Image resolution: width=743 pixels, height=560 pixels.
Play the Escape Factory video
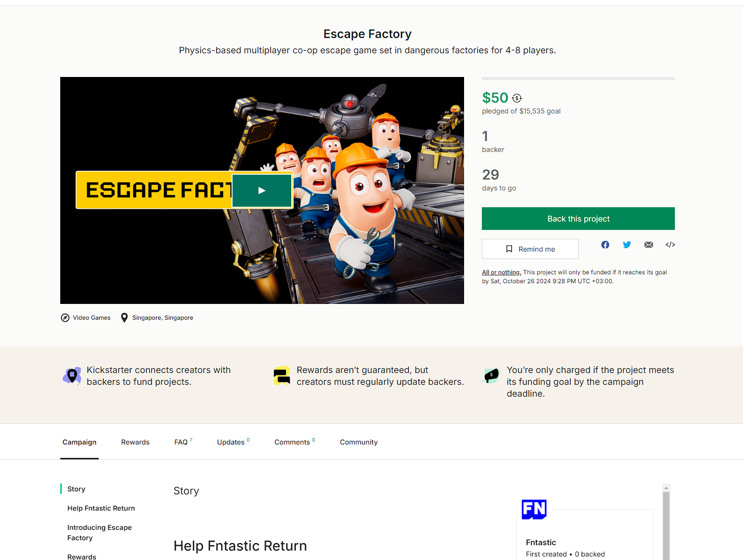pyautogui.click(x=262, y=190)
